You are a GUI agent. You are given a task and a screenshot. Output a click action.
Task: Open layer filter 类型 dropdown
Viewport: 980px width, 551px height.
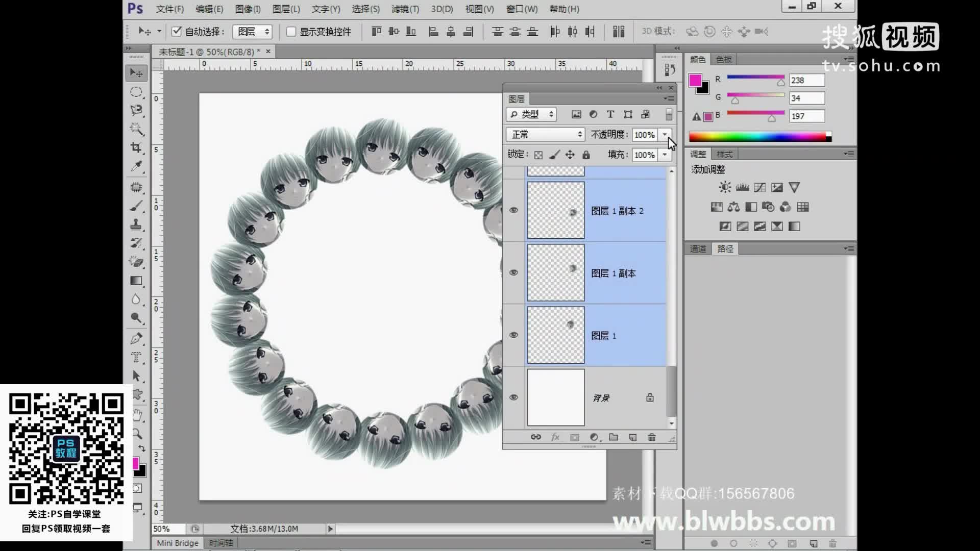(531, 114)
